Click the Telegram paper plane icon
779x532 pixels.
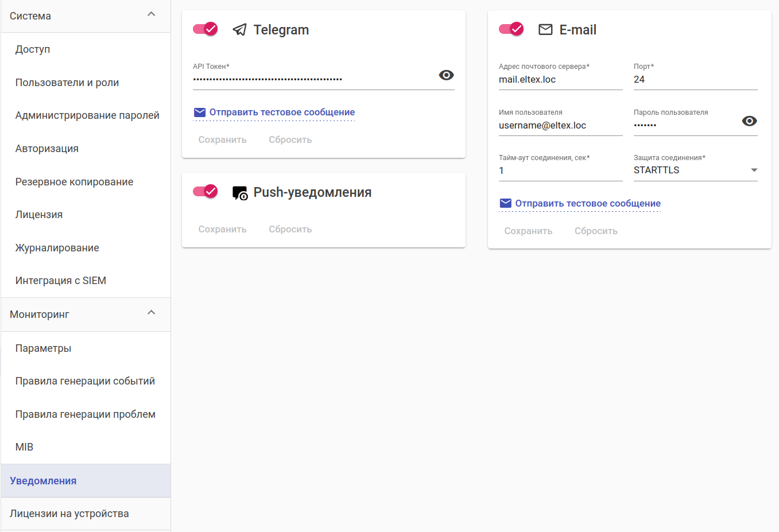coord(239,30)
